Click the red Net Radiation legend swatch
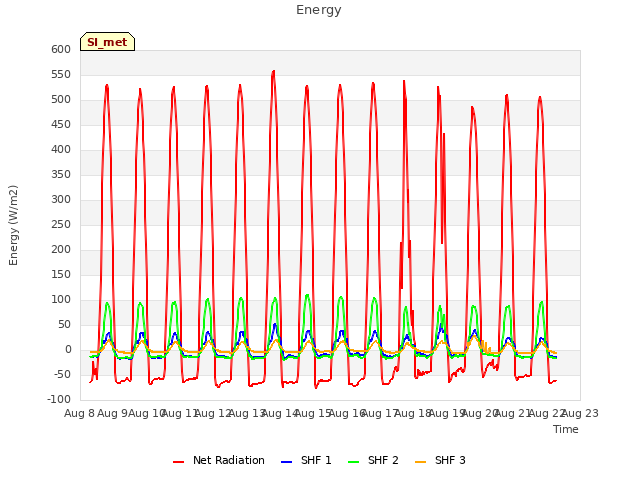This screenshot has width=640, height=480. (178, 462)
